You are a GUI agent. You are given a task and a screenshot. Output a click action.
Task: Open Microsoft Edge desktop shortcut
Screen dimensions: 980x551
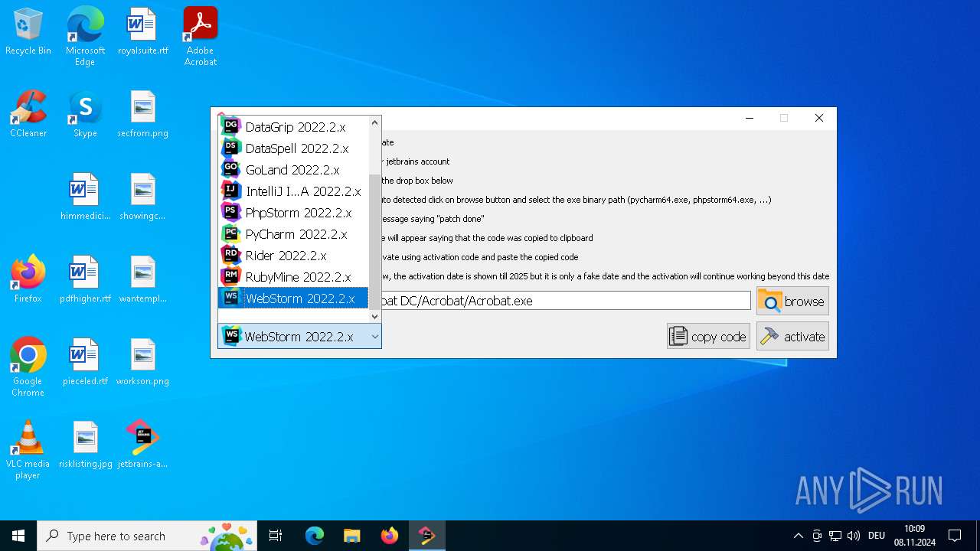[x=85, y=37]
